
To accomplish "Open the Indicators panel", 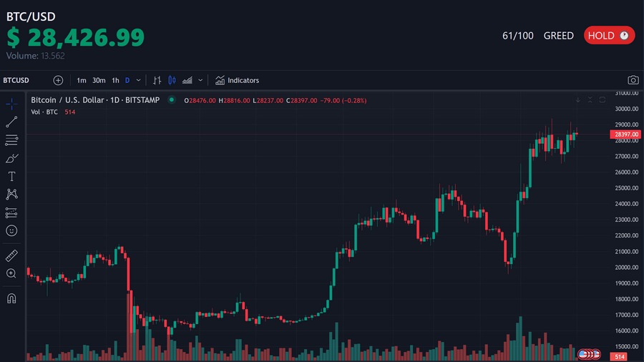I will [238, 80].
